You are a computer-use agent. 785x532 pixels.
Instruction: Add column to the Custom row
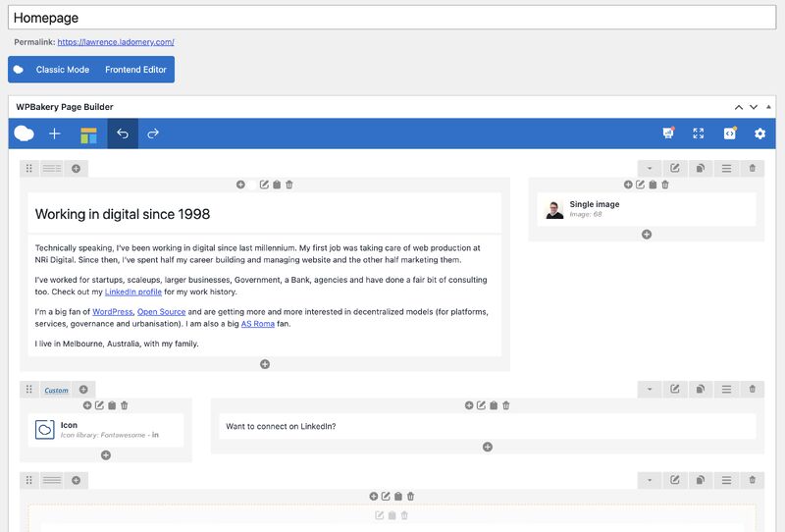coord(83,390)
